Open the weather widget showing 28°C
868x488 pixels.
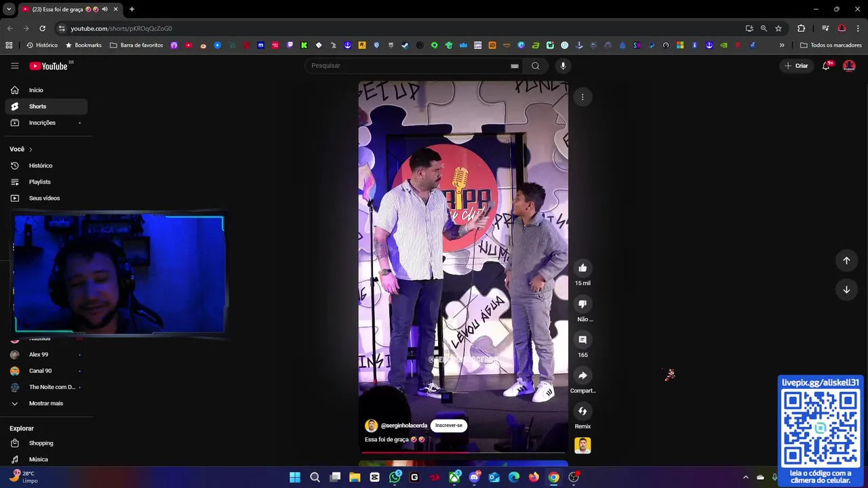[24, 477]
